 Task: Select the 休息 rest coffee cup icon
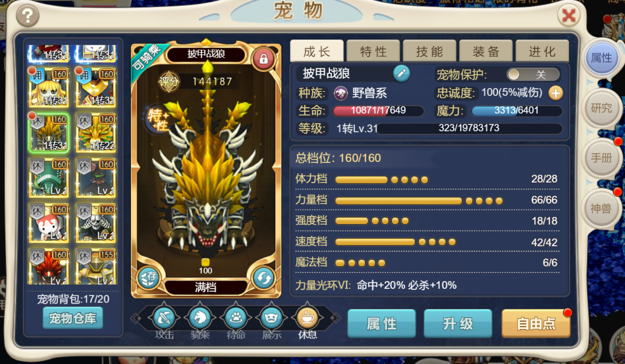coord(307,318)
